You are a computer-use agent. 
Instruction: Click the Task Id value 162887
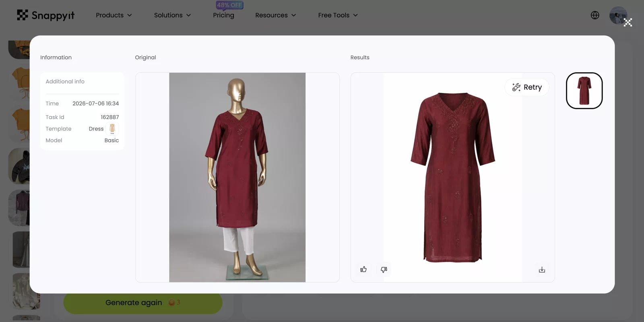tap(109, 117)
